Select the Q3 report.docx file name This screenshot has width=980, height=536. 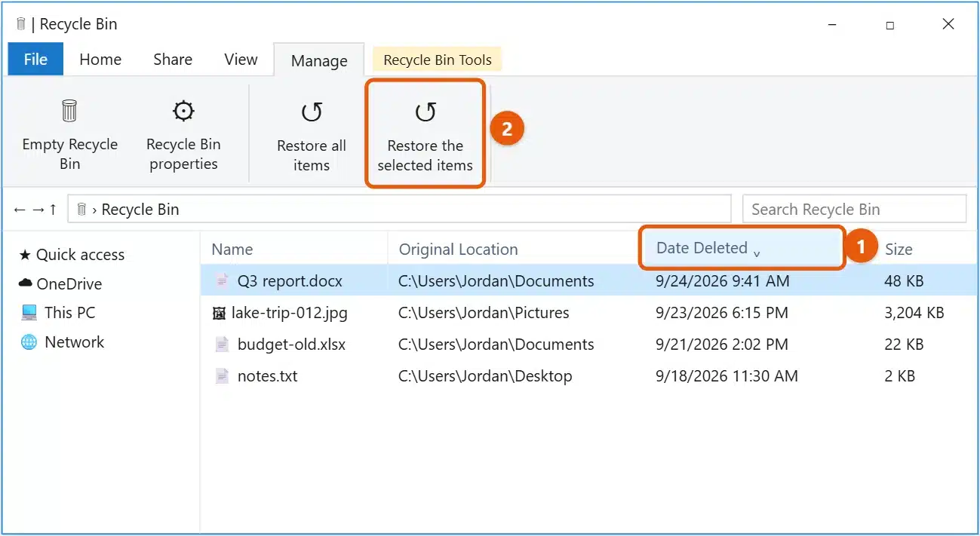tap(290, 281)
